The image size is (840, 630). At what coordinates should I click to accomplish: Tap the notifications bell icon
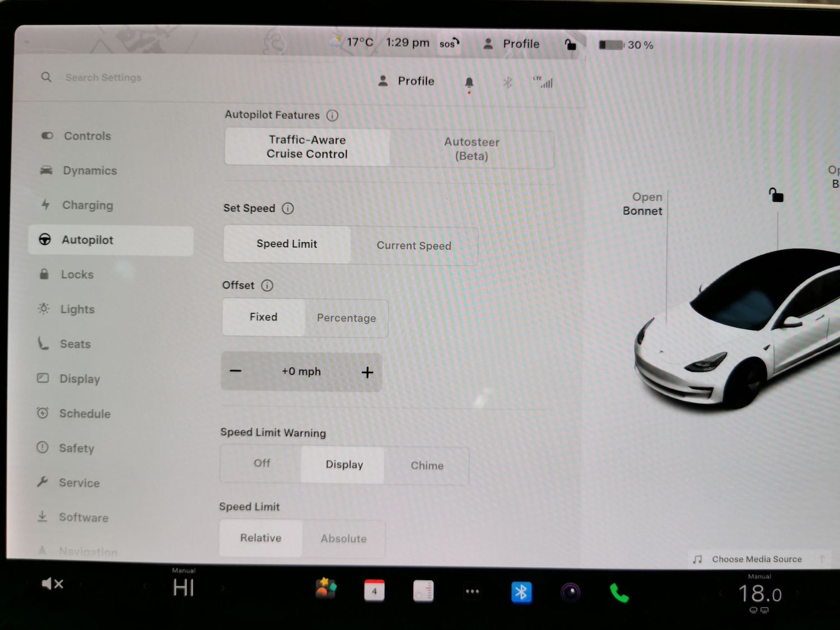click(x=469, y=82)
